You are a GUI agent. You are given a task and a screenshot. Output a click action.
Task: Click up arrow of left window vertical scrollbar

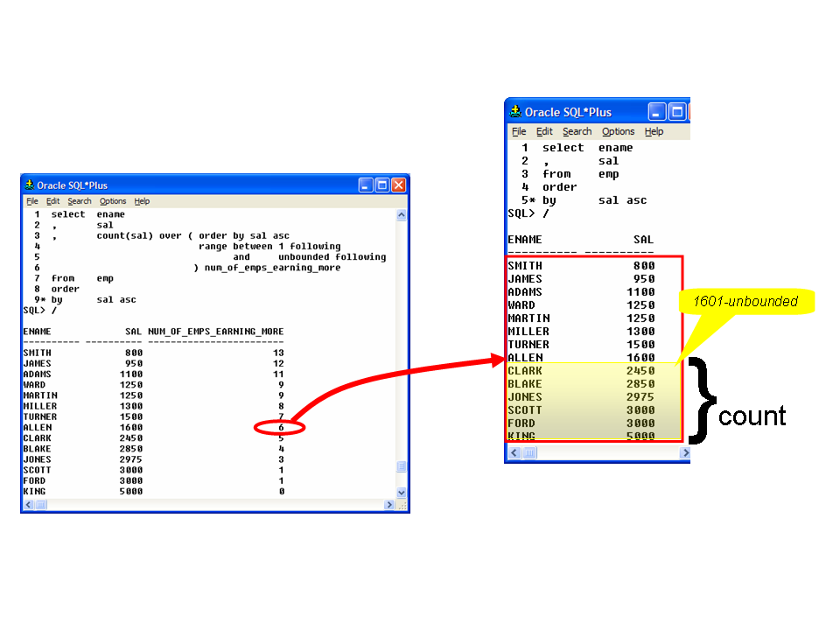pos(402,215)
